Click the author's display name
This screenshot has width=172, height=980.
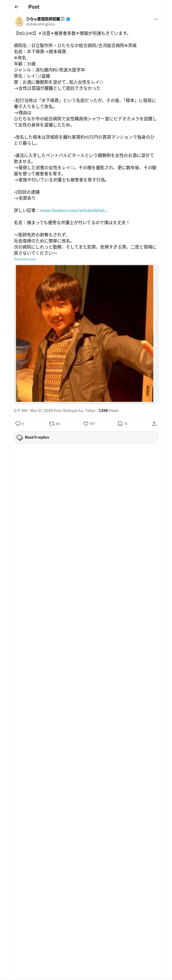point(45,19)
